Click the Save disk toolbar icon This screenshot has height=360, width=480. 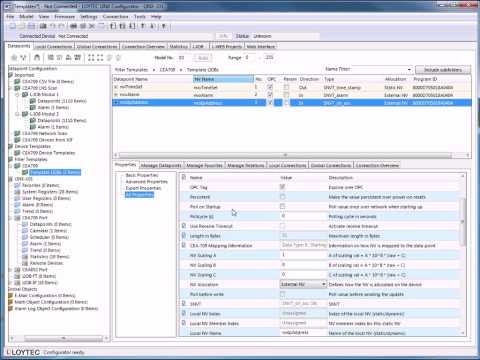(x=31, y=26)
